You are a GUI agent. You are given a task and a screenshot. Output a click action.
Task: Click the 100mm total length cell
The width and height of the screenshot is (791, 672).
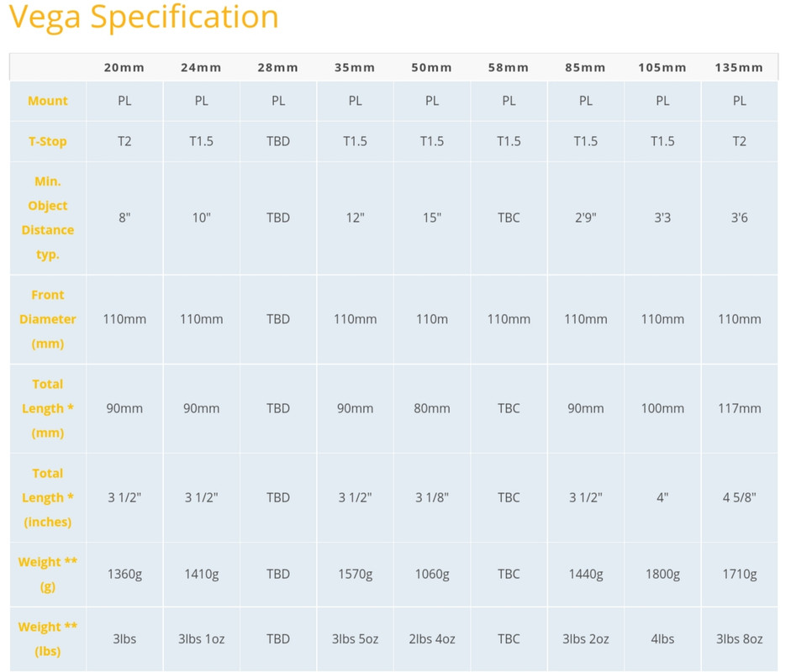point(662,408)
